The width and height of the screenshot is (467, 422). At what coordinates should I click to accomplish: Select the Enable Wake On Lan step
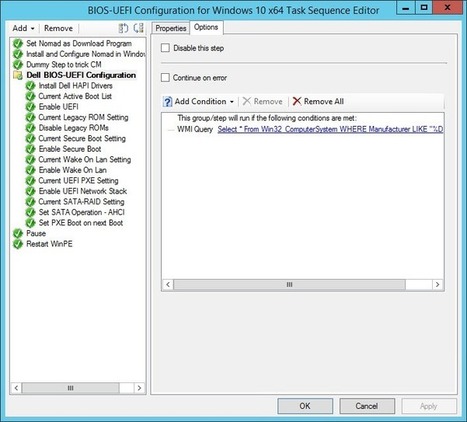click(73, 170)
